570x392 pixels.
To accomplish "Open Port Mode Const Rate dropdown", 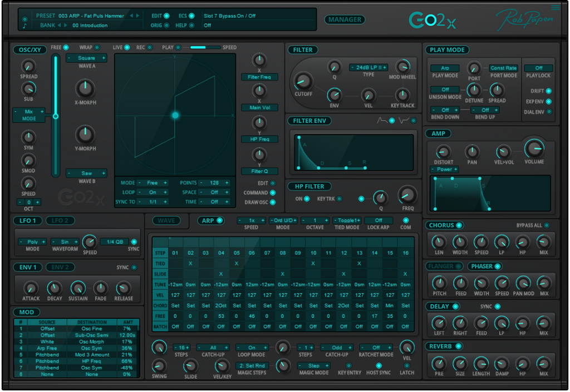I will (503, 68).
